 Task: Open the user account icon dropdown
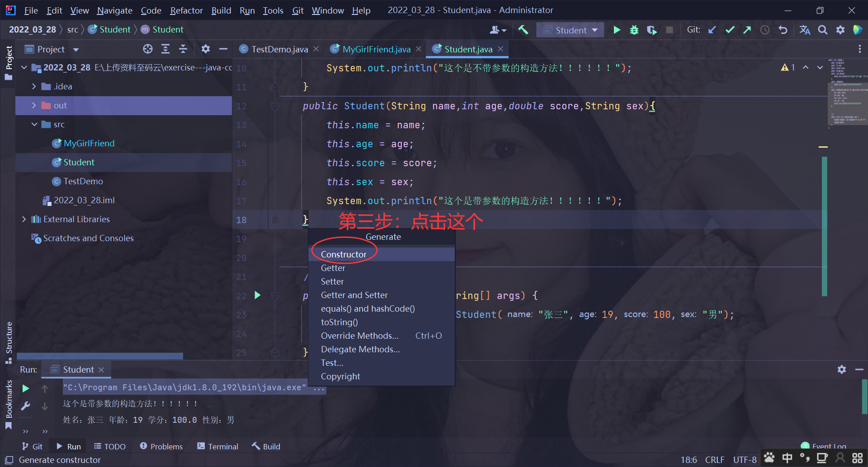[498, 30]
